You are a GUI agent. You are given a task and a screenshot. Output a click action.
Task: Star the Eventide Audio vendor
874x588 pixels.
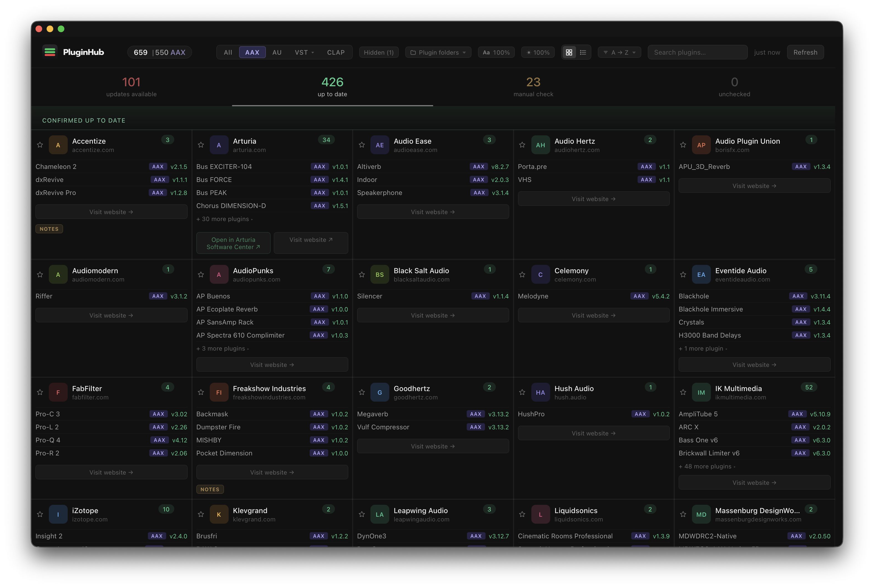(x=683, y=275)
